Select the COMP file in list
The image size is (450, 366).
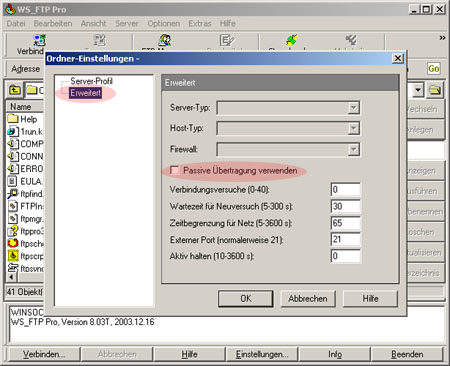[25, 144]
